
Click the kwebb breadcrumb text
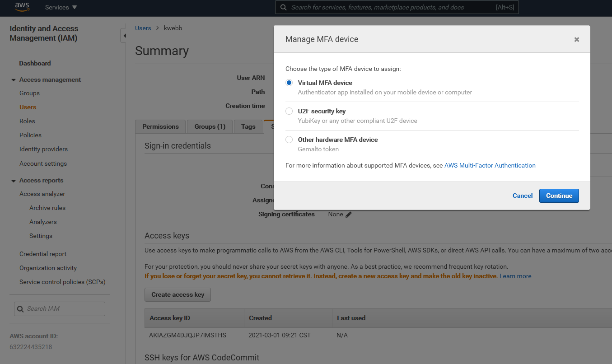tap(173, 28)
